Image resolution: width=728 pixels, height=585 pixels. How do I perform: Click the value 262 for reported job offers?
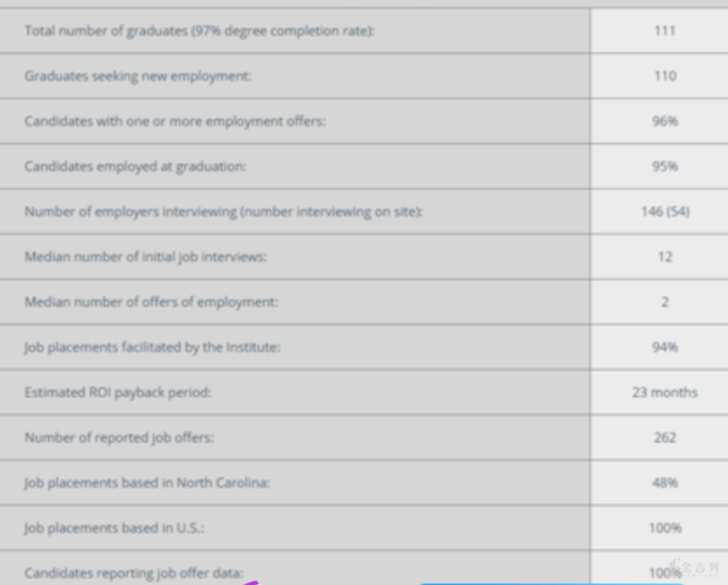point(665,438)
